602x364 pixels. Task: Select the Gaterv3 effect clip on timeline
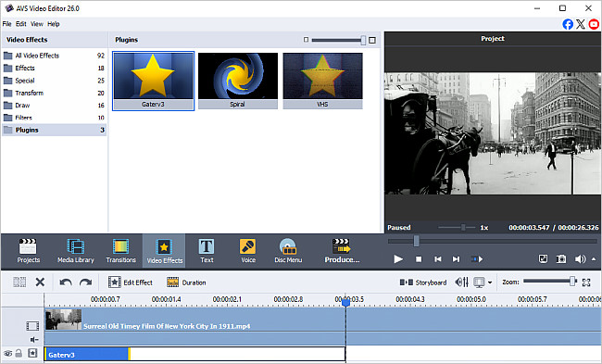coord(88,355)
